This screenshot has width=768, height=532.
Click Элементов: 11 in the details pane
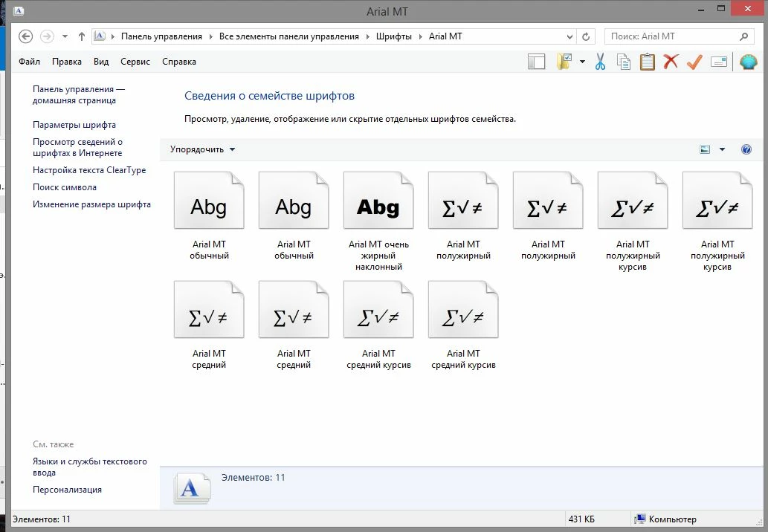click(x=253, y=477)
